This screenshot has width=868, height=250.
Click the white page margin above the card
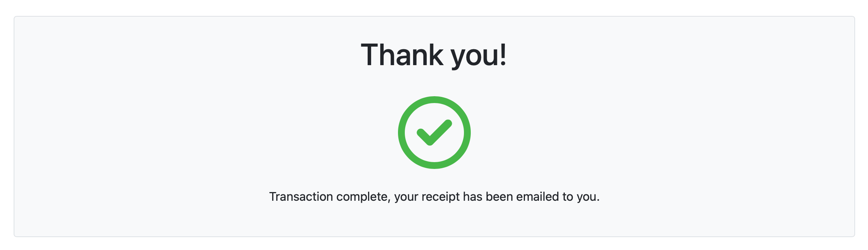point(434,8)
